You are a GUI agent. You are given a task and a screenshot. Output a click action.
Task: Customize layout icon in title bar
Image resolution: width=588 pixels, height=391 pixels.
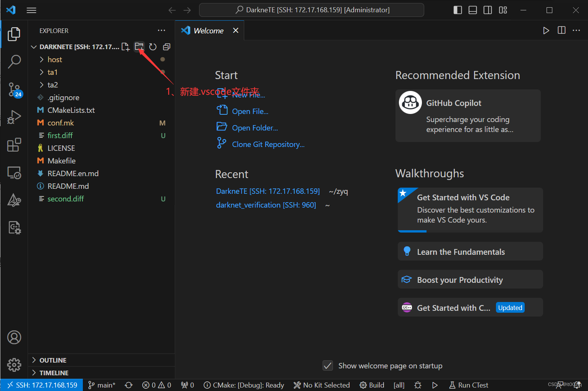click(x=503, y=10)
